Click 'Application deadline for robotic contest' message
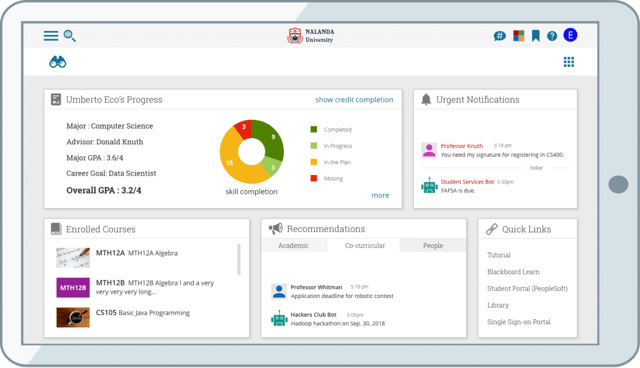Screen dimensions: 640x368 click(342, 296)
